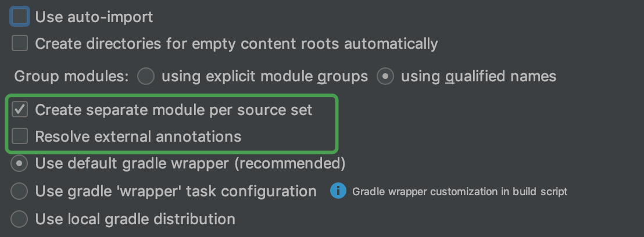Click the 'using explicit module groups' label text
This screenshot has width=644, height=237.
tap(264, 76)
